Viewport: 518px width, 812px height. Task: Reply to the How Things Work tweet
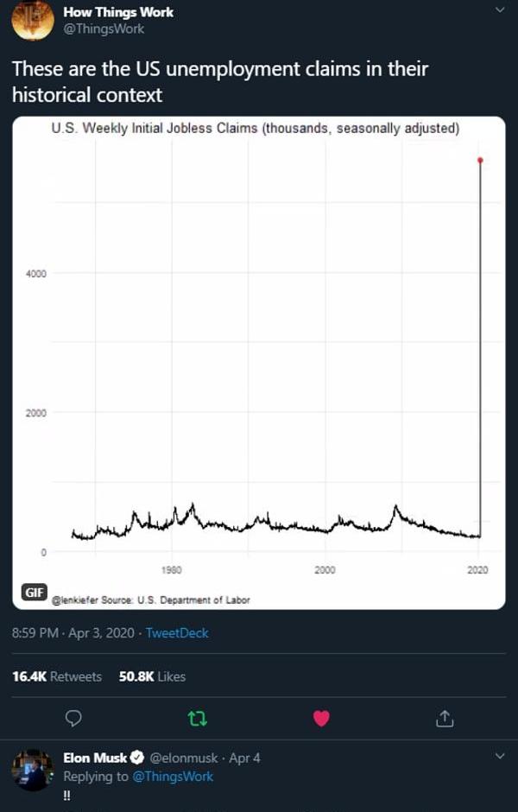(73, 718)
